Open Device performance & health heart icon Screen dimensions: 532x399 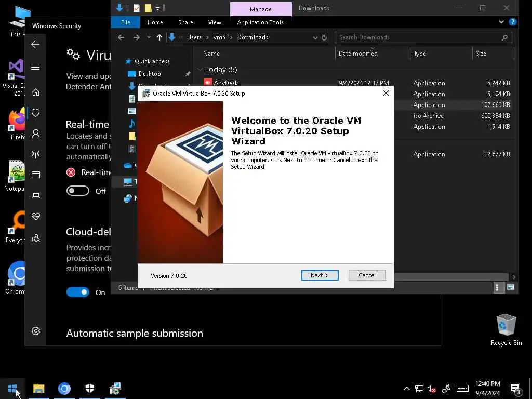[x=36, y=217]
